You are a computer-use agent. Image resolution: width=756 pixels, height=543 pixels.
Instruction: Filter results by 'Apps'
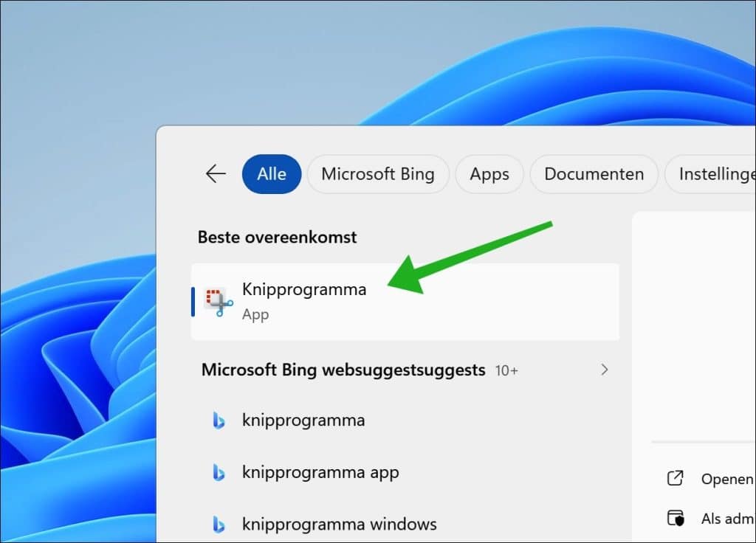point(489,174)
